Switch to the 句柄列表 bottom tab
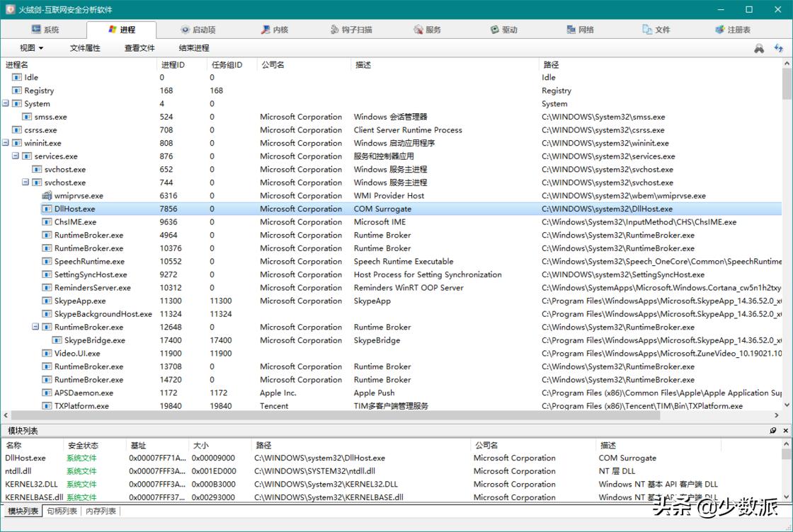Image resolution: width=793 pixels, height=532 pixels. click(62, 511)
